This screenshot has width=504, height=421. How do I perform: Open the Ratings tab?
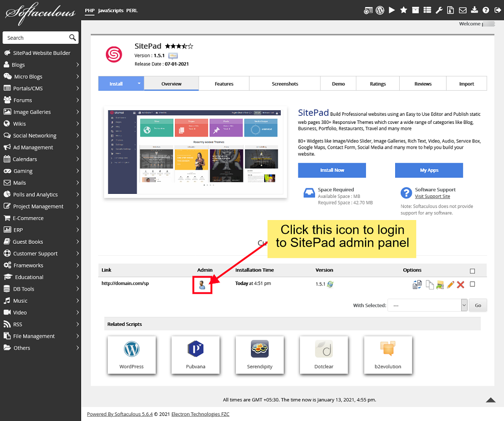tap(377, 84)
